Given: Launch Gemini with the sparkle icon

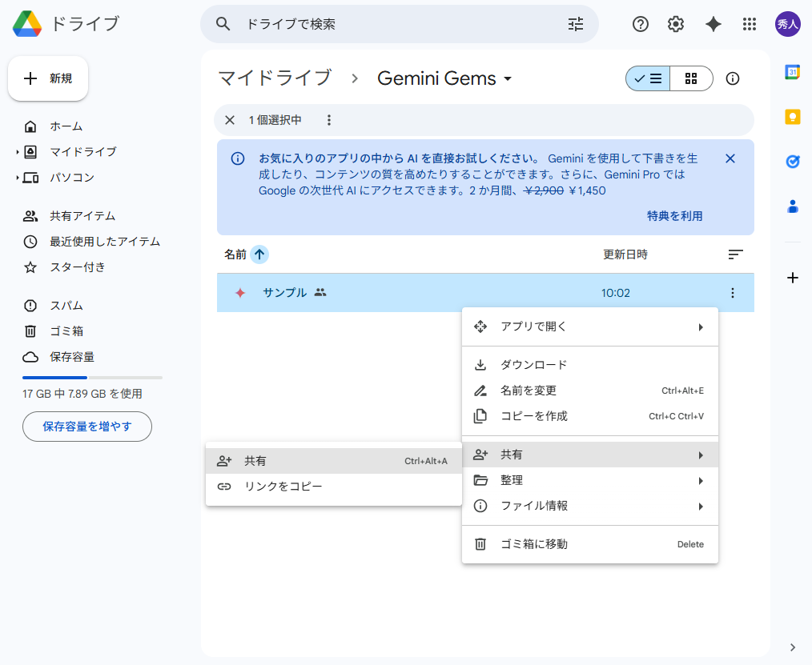Looking at the screenshot, I should click(x=713, y=24).
